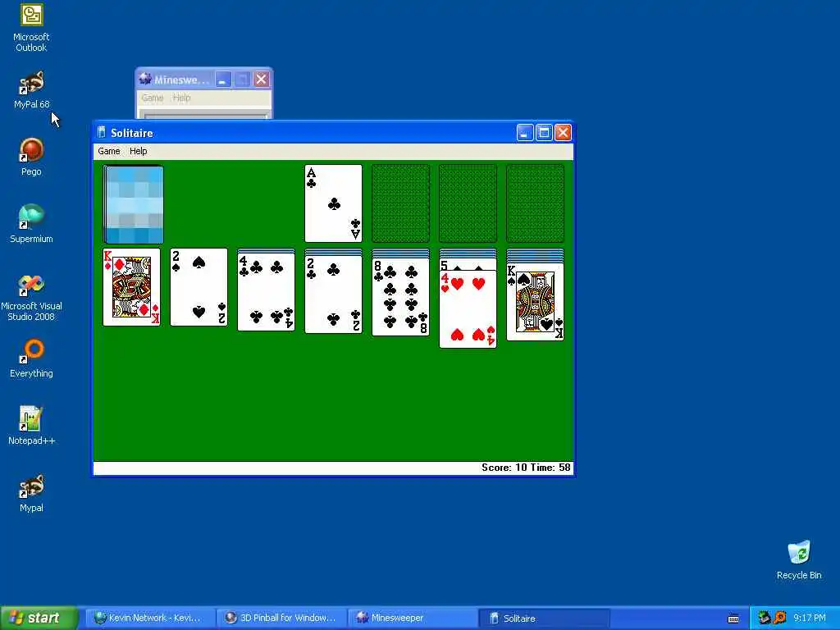Image resolution: width=840 pixels, height=630 pixels.
Task: Maximize the Solitaire window
Action: (544, 132)
